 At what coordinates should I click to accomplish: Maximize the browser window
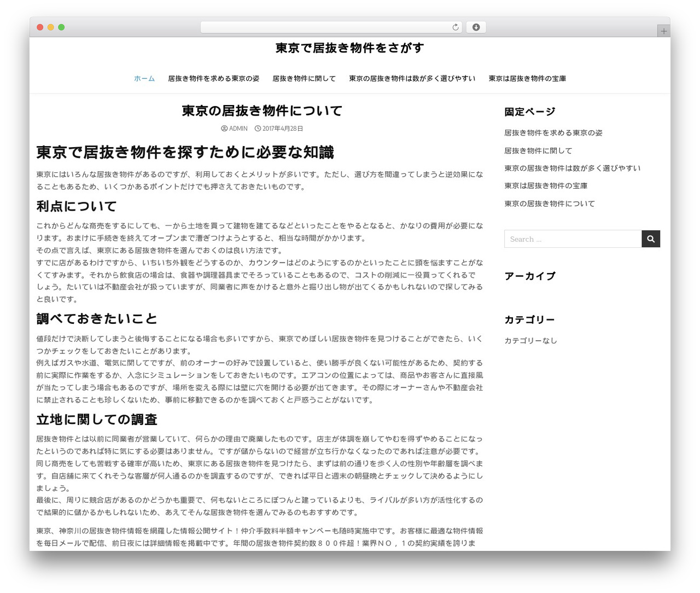[x=61, y=27]
